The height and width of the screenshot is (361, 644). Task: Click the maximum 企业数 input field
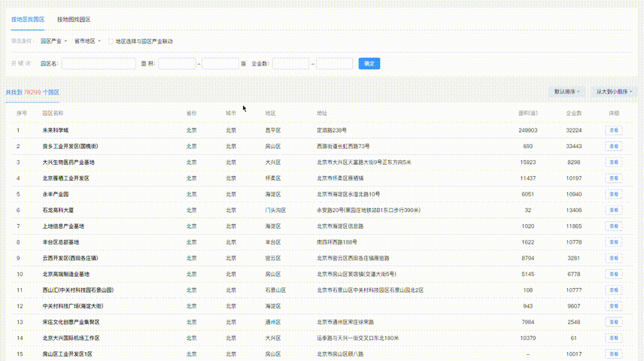coord(334,64)
